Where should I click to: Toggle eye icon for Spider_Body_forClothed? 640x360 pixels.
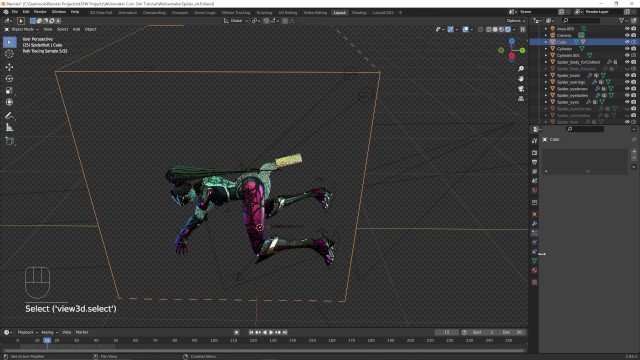point(627,62)
